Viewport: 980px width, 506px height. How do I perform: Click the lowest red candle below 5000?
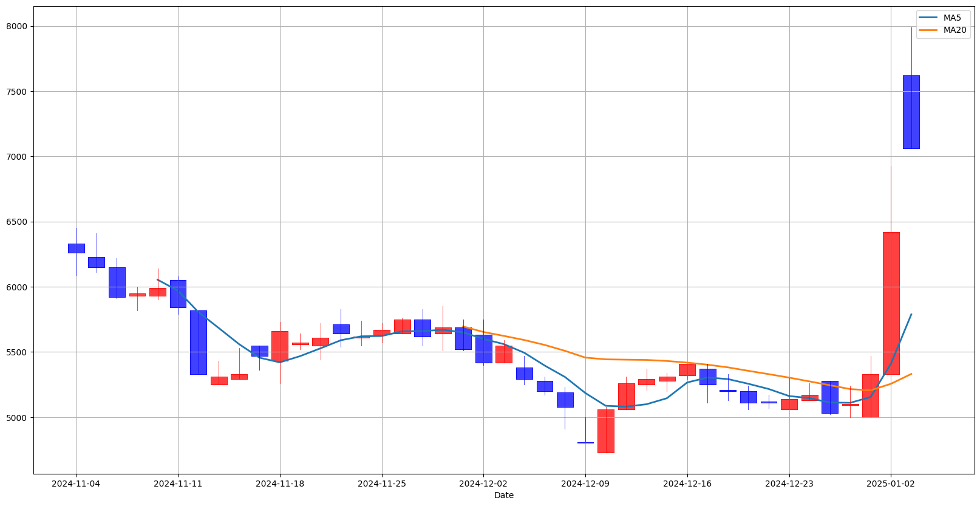pyautogui.click(x=605, y=431)
